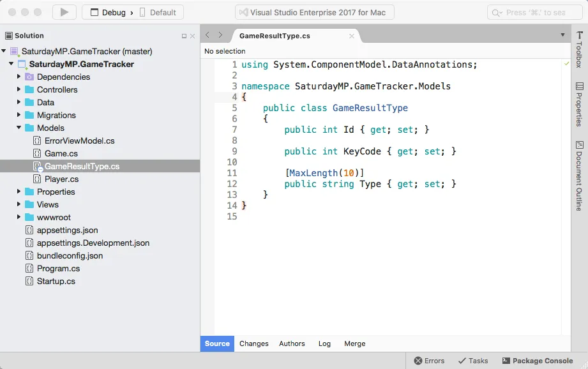Screen dimensions: 588x369
Task: Click the Views folder icon
Action: (29, 204)
